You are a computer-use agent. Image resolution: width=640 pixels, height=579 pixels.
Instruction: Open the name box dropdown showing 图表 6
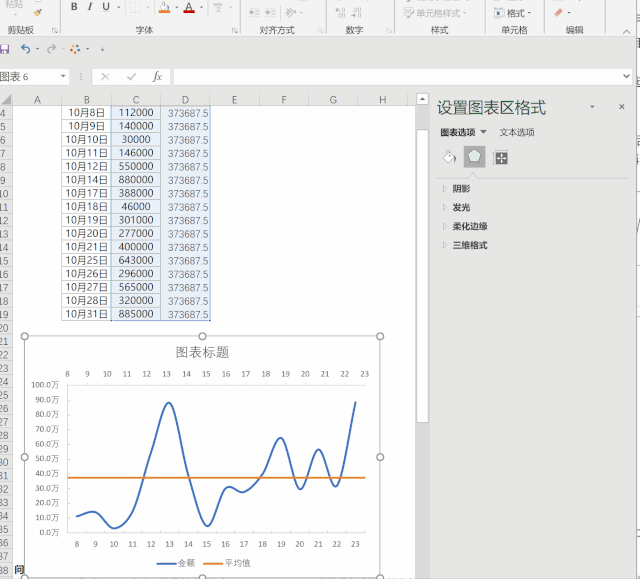pos(63,76)
